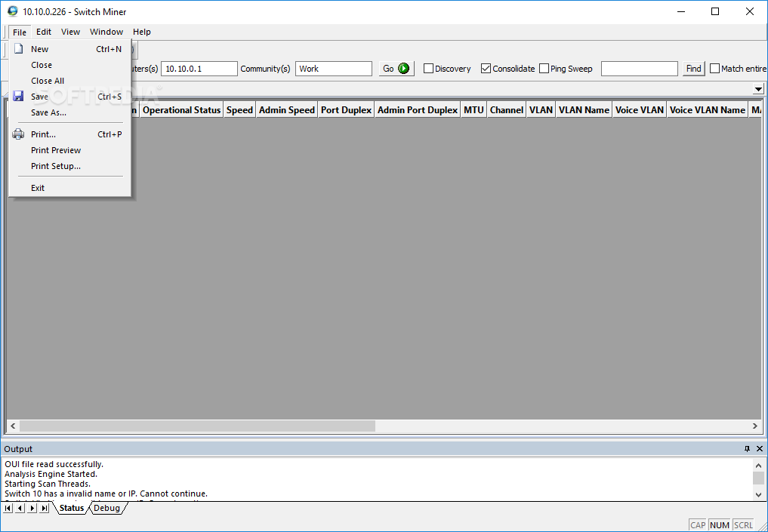Click the 'OUI file read successfully.' output line
Screen dimensions: 768x532
54,464
